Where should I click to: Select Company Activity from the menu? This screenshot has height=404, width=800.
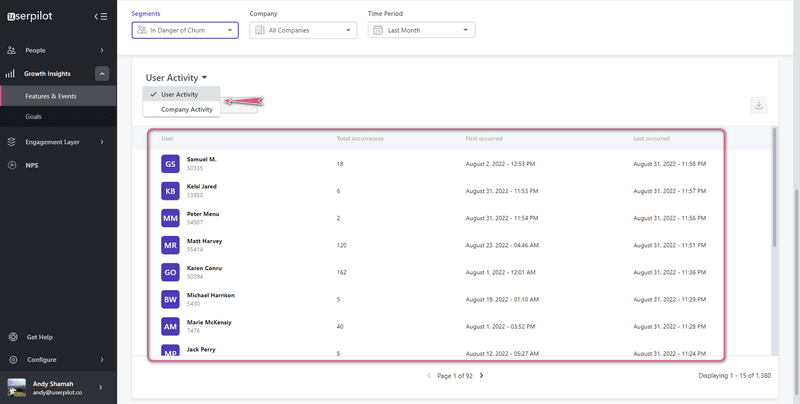187,109
